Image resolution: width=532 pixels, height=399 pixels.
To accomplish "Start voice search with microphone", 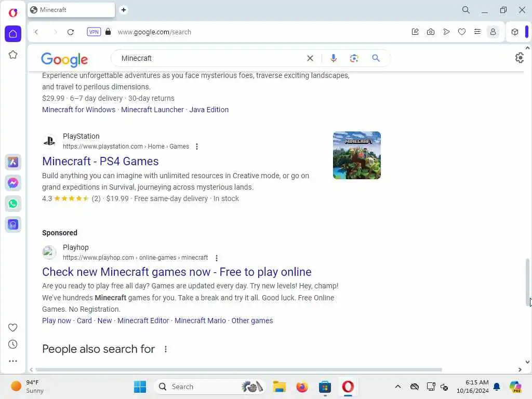I will point(334,58).
